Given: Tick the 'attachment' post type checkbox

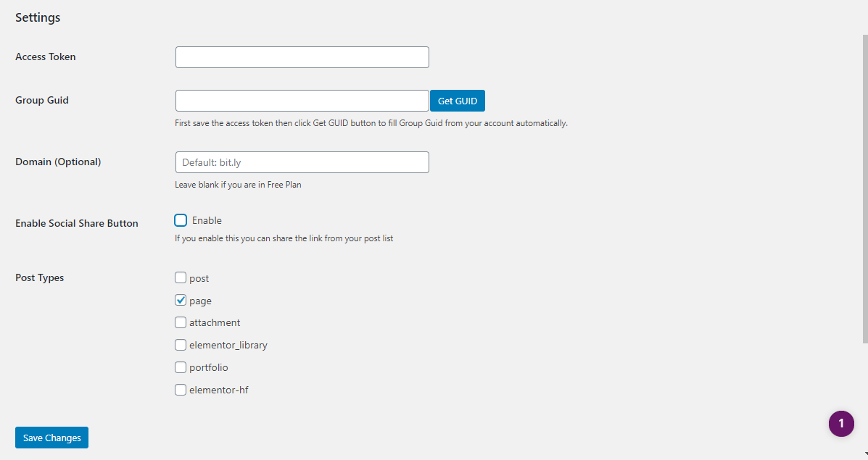Looking at the screenshot, I should [x=181, y=322].
